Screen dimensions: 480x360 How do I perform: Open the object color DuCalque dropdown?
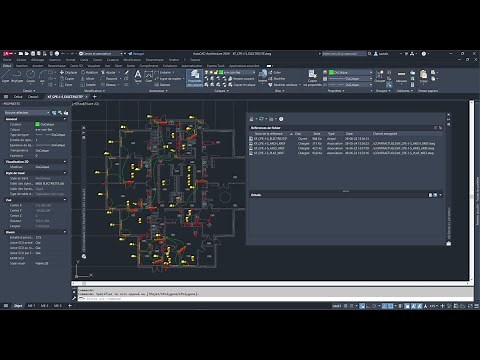(350, 72)
